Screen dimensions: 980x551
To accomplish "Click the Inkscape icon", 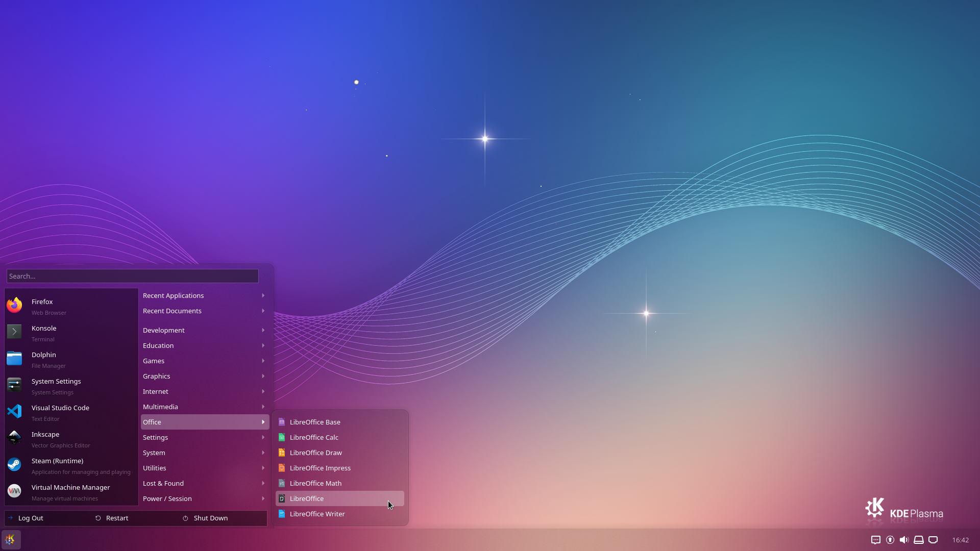I will point(14,438).
